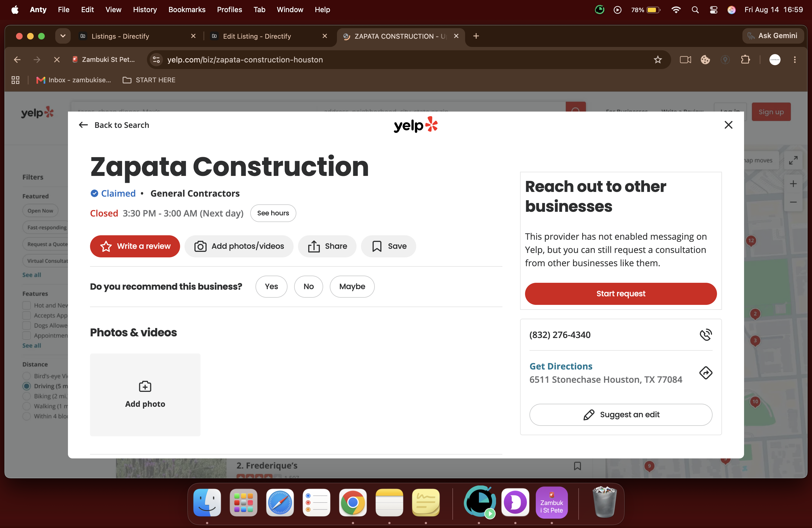Open a new browser tab
The image size is (812, 528).
[476, 36]
